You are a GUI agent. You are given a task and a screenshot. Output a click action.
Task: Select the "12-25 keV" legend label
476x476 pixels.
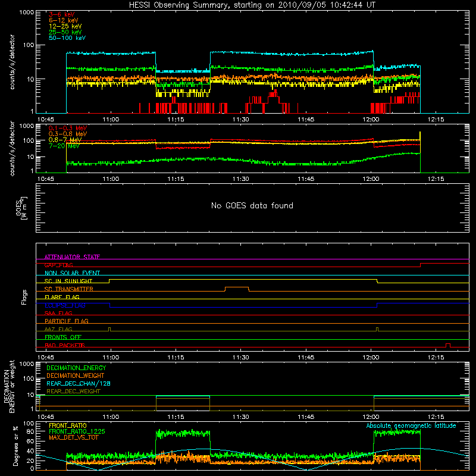(x=65, y=26)
